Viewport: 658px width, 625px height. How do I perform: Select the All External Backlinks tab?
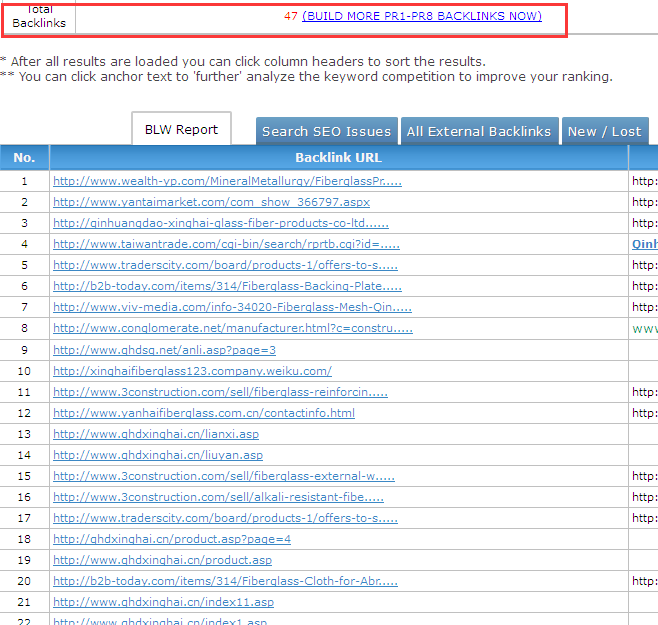pos(479,131)
